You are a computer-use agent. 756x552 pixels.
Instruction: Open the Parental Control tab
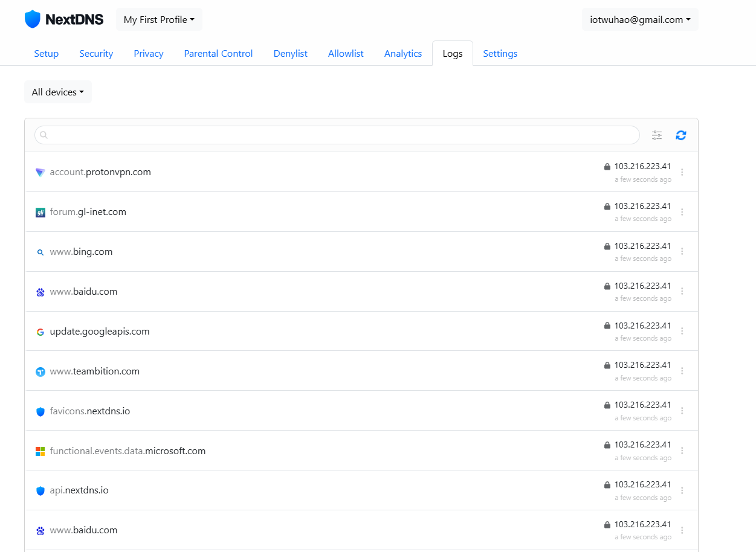pos(218,53)
